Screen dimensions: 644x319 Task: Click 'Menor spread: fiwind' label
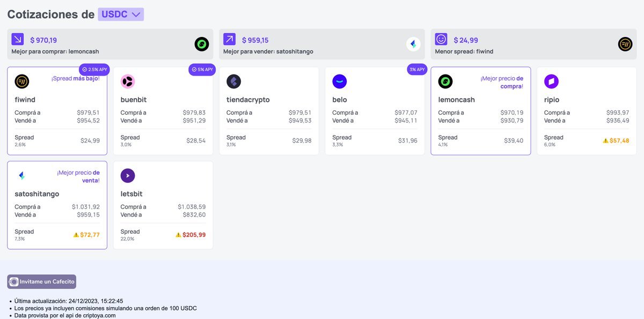(x=464, y=52)
